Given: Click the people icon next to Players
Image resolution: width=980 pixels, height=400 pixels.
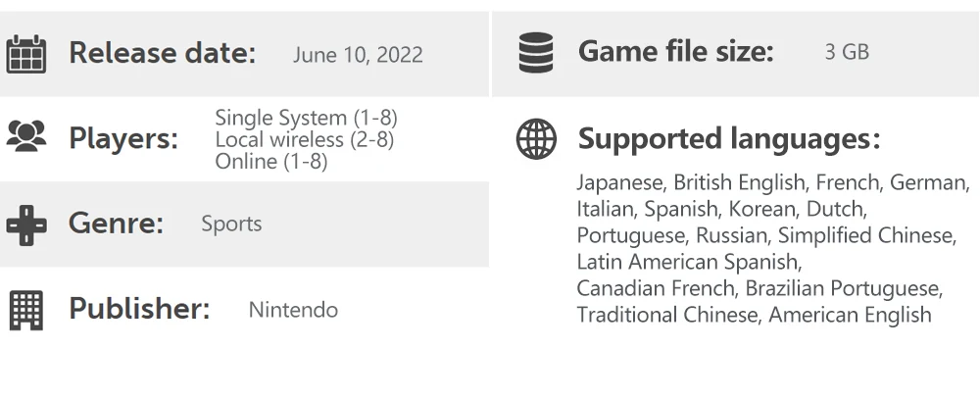Looking at the screenshot, I should click(26, 135).
